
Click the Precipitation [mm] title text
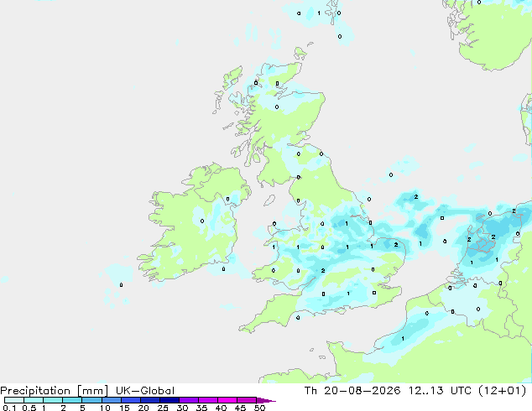click(55, 391)
